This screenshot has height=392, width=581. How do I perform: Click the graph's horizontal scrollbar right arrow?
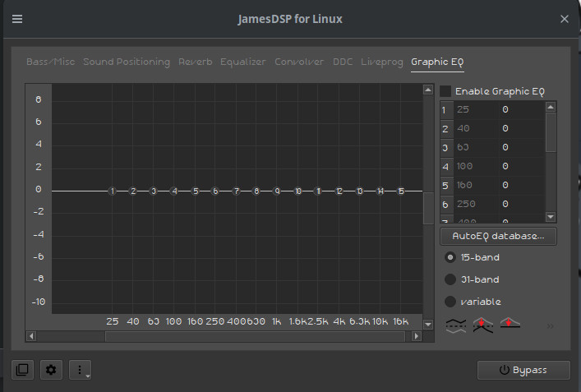[x=417, y=336]
